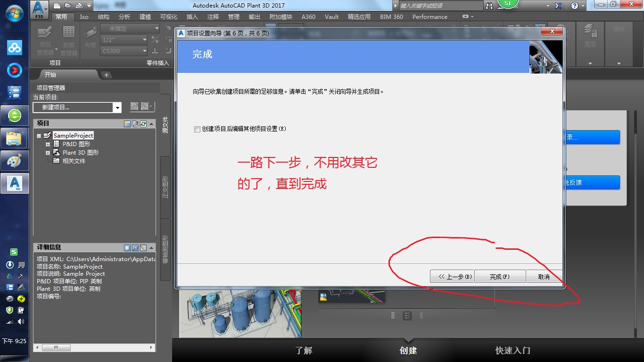Open the AutoCAD P3D application menu
Viewport: 644px width, 362px height.
coord(40,8)
